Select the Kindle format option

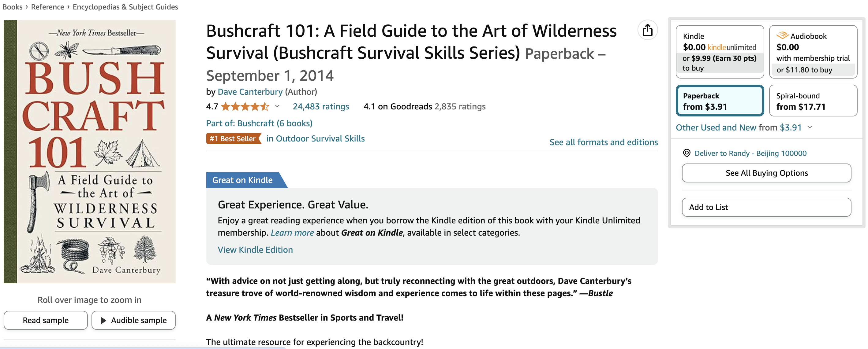tap(719, 51)
